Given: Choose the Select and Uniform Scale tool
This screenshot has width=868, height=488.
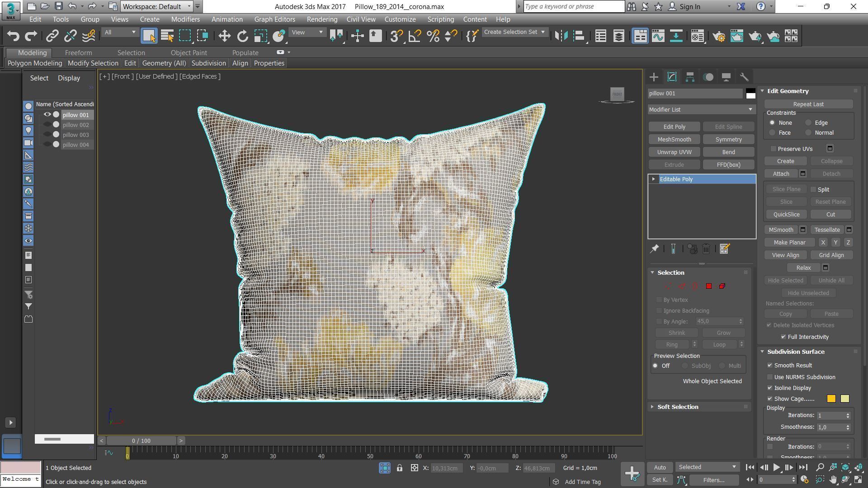Looking at the screenshot, I should click(x=261, y=36).
